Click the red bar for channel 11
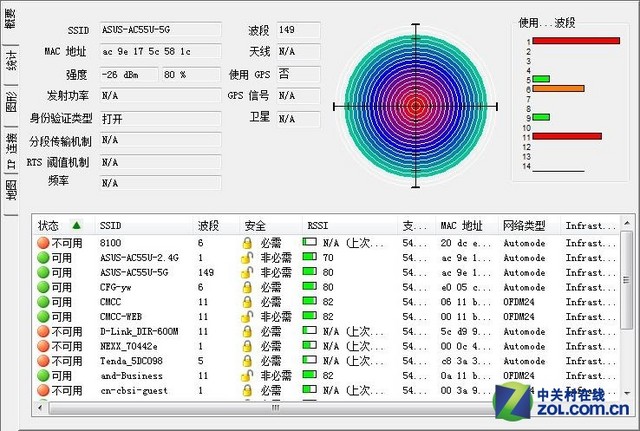 [x=567, y=136]
